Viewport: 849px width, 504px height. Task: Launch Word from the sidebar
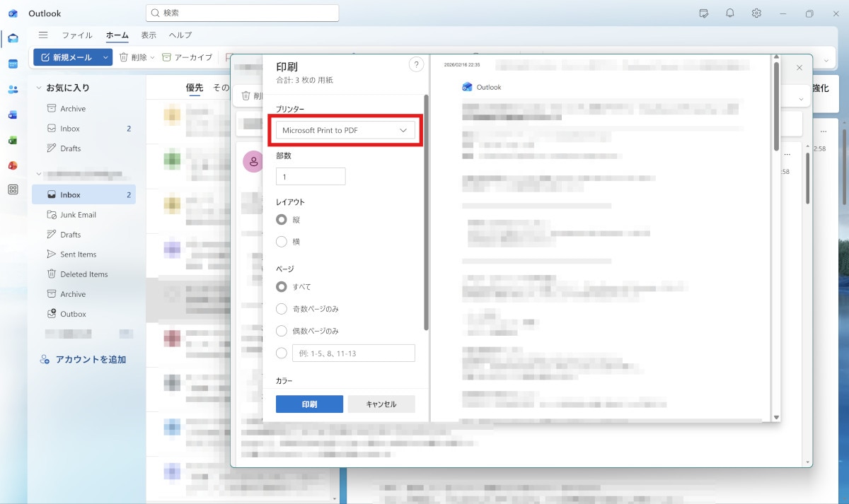click(x=13, y=115)
